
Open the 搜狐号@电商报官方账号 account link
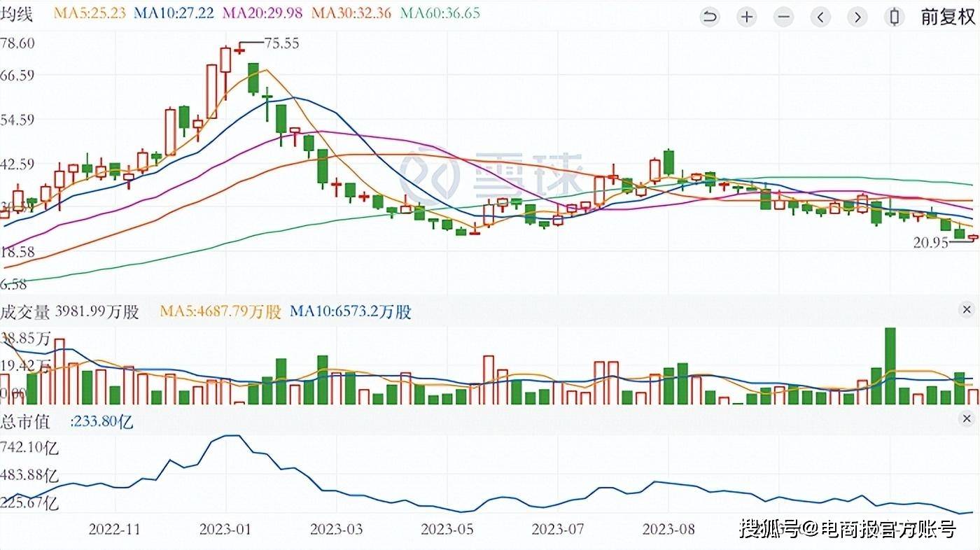(846, 530)
